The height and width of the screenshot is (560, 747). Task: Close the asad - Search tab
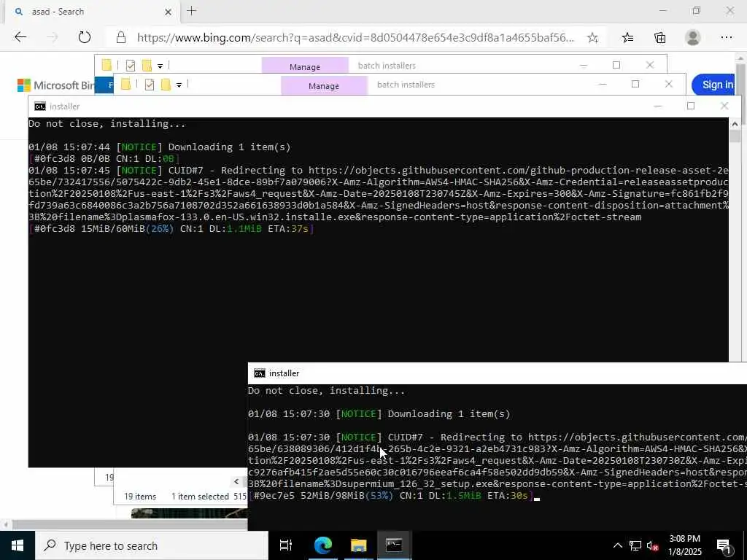pyautogui.click(x=169, y=12)
